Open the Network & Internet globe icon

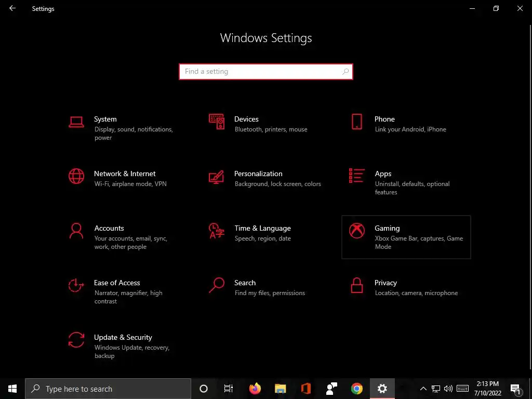pyautogui.click(x=76, y=176)
